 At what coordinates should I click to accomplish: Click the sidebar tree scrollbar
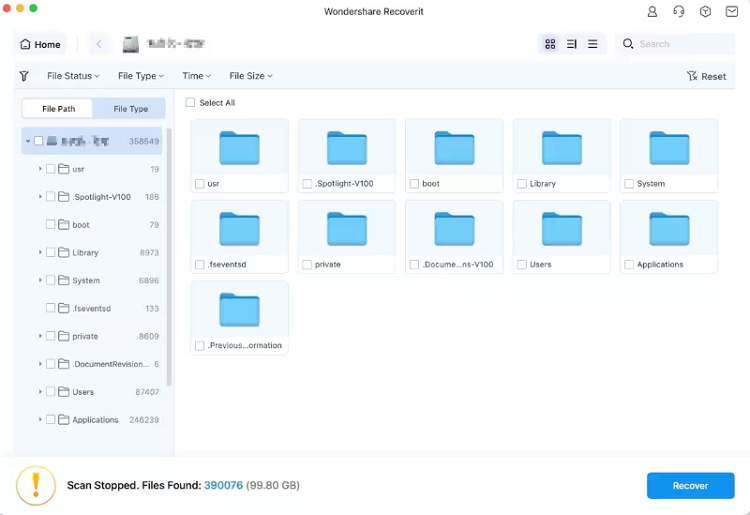pyautogui.click(x=169, y=257)
